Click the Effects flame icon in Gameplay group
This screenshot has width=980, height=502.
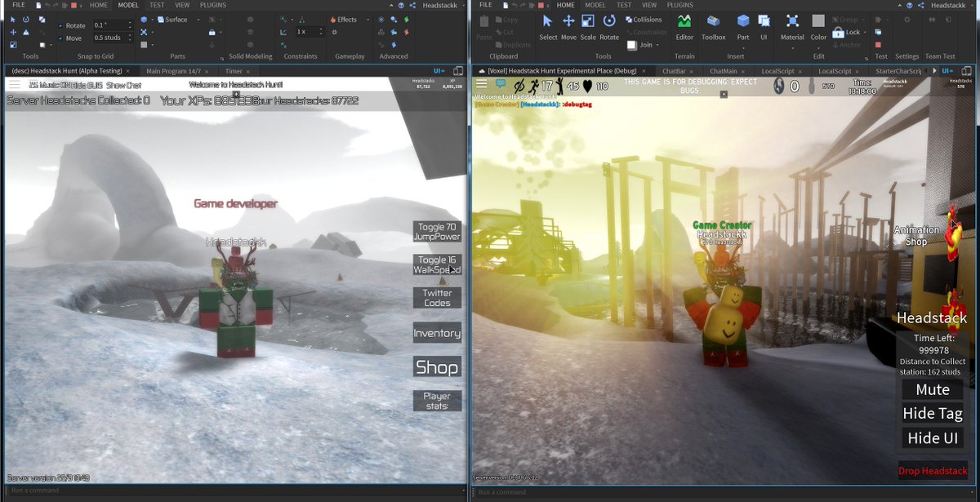coord(333,20)
